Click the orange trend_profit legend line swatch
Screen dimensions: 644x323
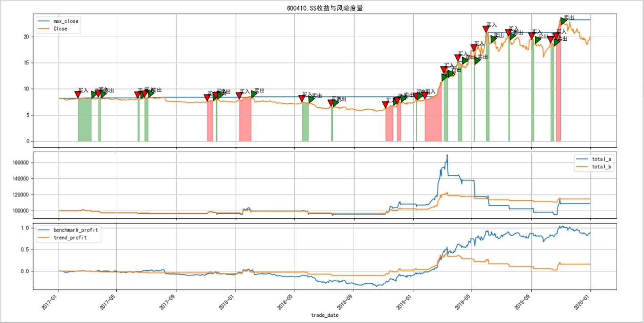point(44,238)
